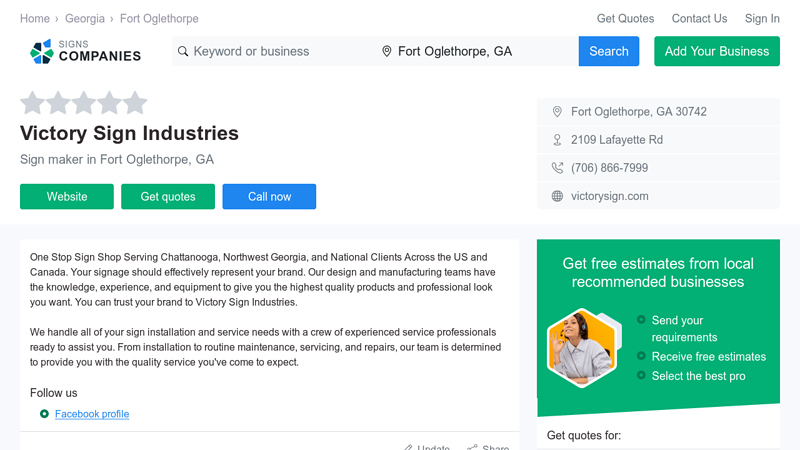The image size is (800, 450).
Task: Click the Fort Oglethorpe, GA location field
Action: pos(478,51)
